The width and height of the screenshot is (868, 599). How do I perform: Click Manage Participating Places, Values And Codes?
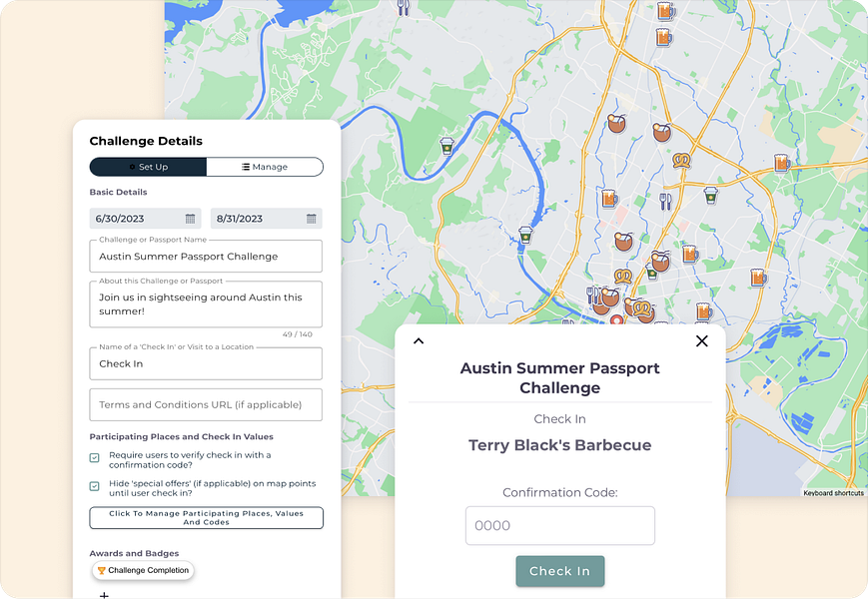coord(206,518)
